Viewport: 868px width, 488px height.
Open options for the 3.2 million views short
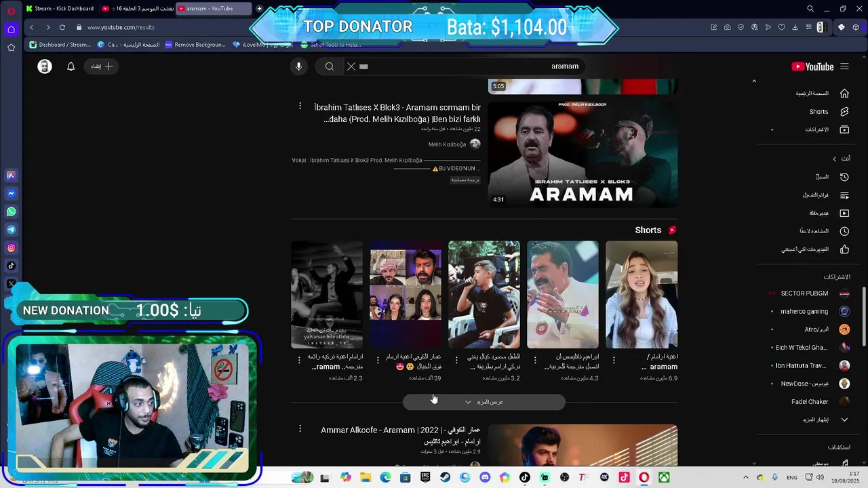click(x=456, y=360)
